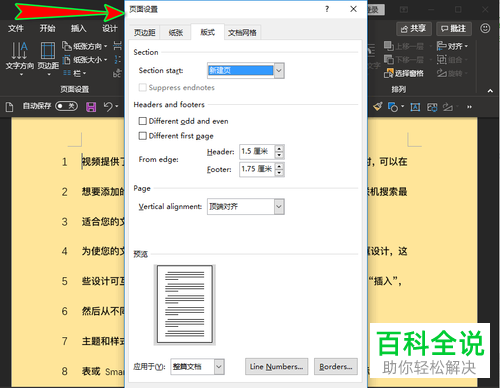Click the 批注 comments button
Screen dimensions: 500x388
(x=454, y=29)
